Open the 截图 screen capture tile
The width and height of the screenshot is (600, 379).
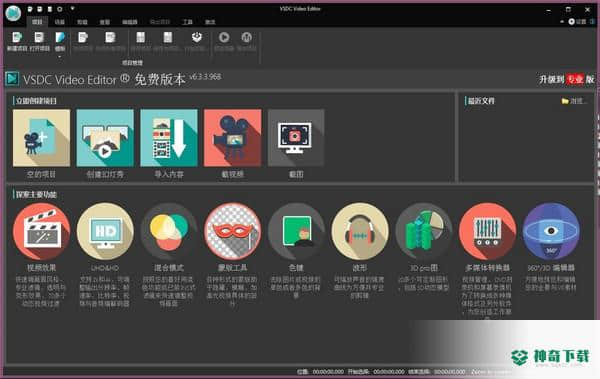296,138
